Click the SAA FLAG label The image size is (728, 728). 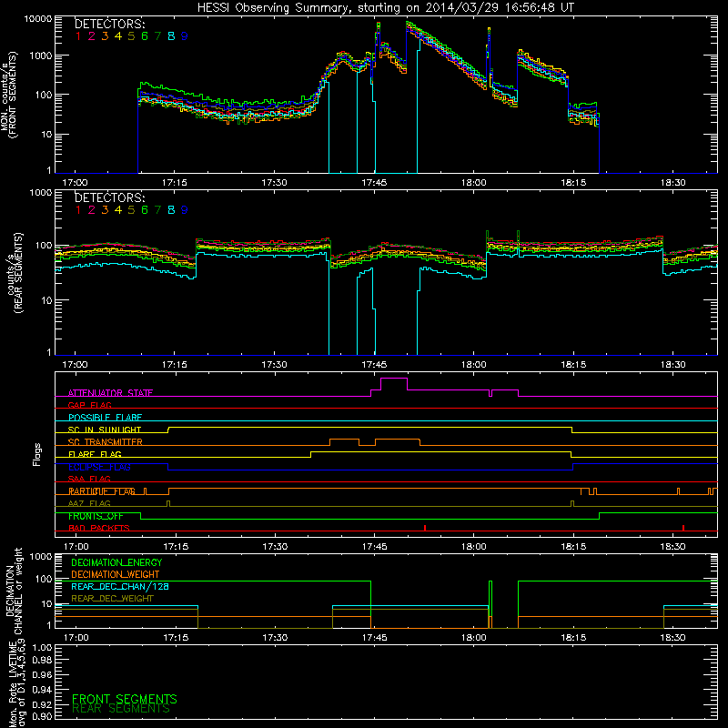[89, 479]
